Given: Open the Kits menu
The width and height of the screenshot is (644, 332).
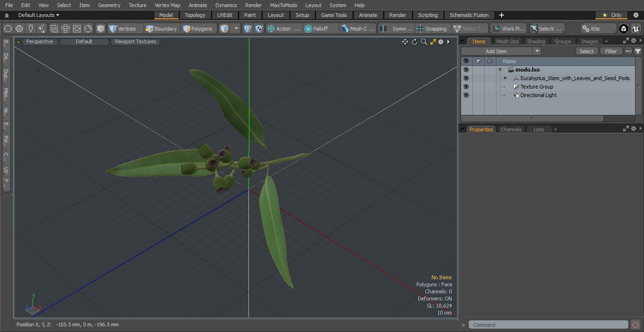Looking at the screenshot, I should point(598,29).
